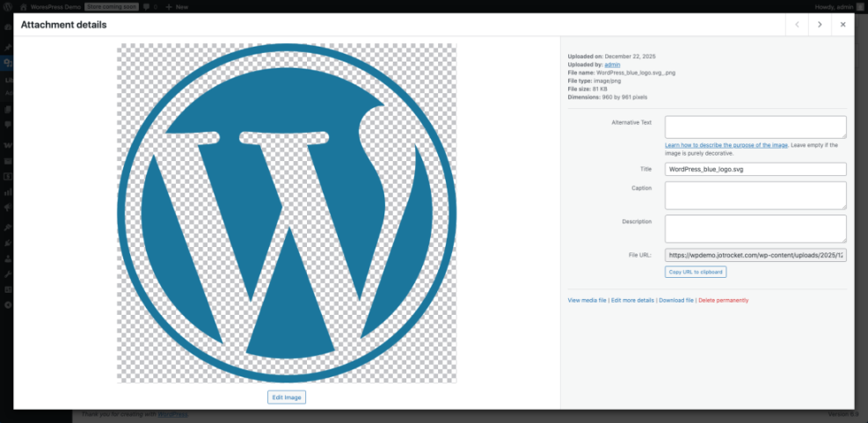Open the Tools wrench icon
The height and width of the screenshot is (423, 868).
(7, 274)
